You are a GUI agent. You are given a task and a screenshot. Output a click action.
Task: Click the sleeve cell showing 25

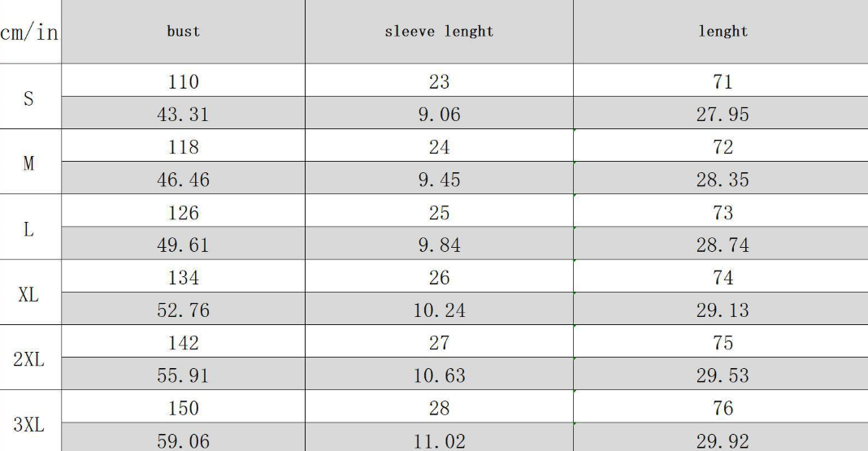(439, 210)
